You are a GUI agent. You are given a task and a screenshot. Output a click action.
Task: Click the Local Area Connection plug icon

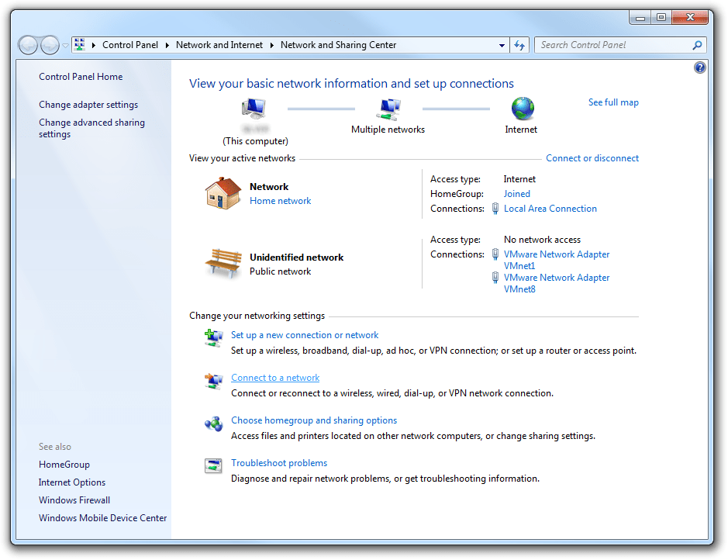click(495, 209)
